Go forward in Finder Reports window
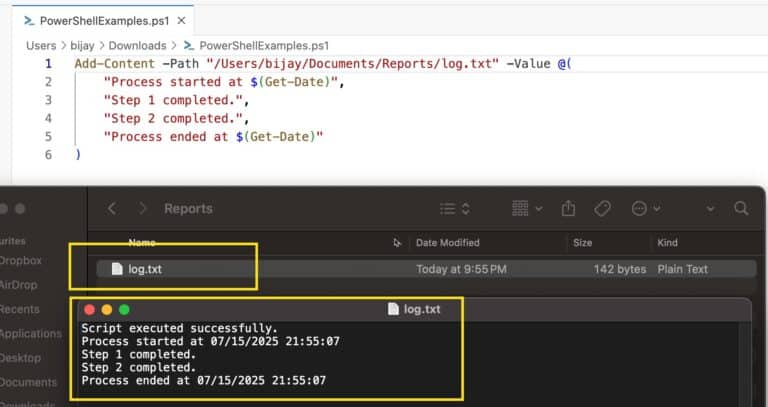The height and width of the screenshot is (407, 768). point(142,209)
